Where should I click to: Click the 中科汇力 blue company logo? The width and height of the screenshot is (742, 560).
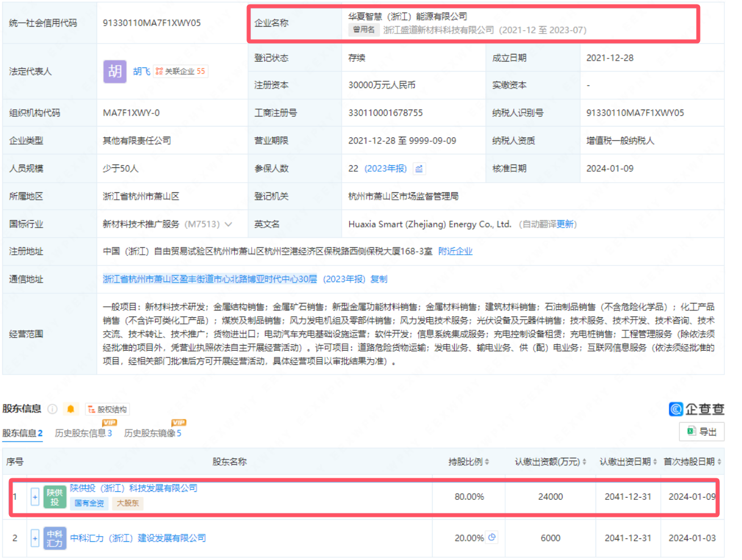pos(55,538)
